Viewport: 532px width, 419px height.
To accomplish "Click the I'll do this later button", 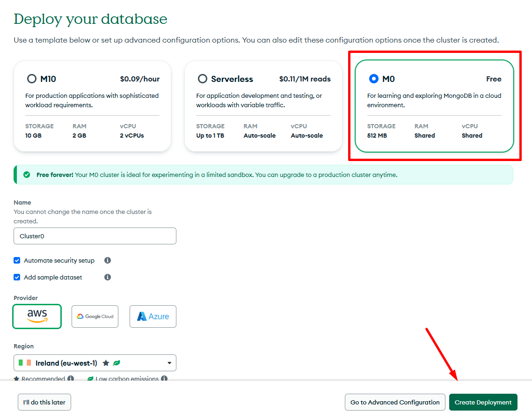I will point(44,402).
